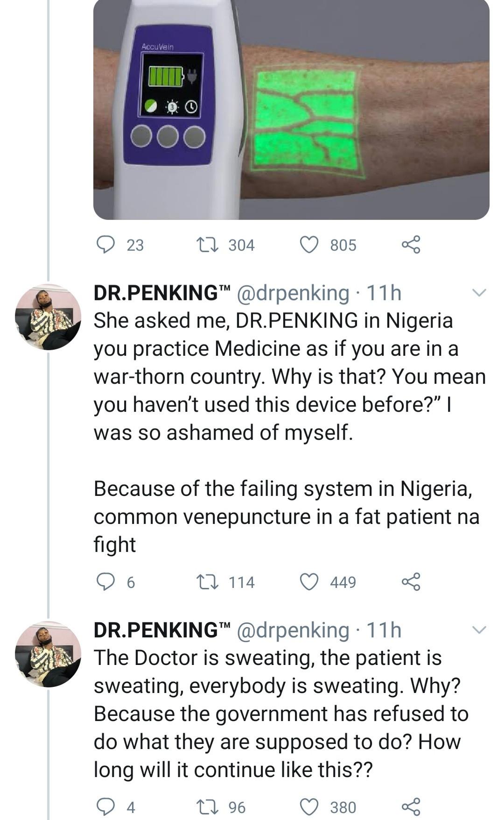Like the tweet with 805 likes
Viewport: 504px width, 820px height.
(x=309, y=244)
